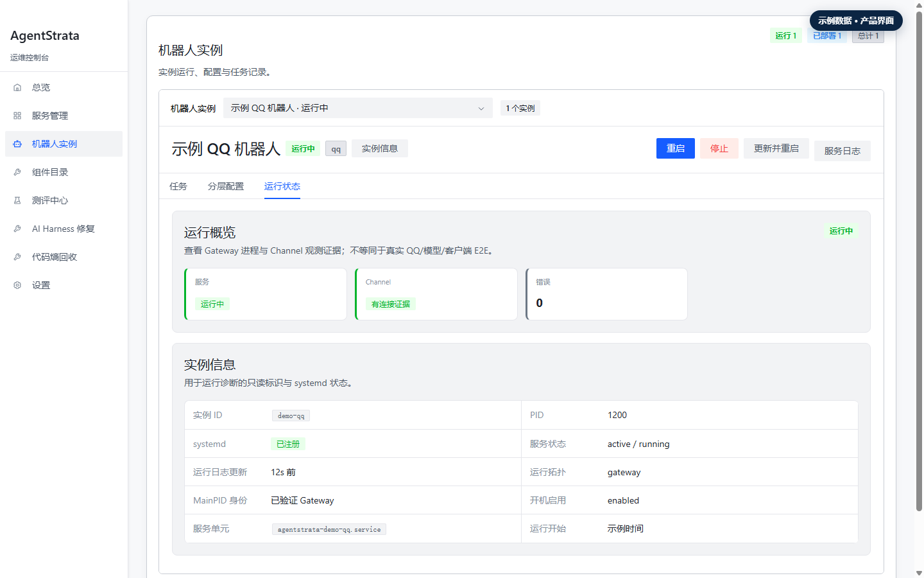Click the page vertical scrollbar thumb

click(x=919, y=261)
